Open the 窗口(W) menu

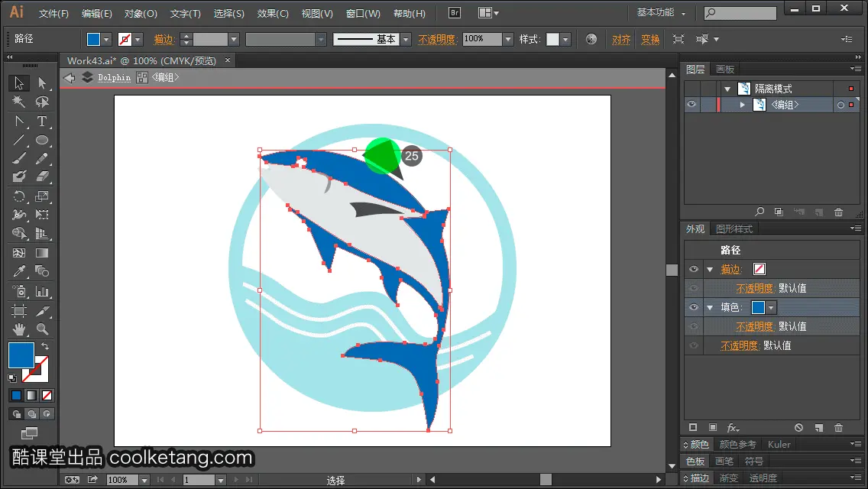click(x=363, y=13)
